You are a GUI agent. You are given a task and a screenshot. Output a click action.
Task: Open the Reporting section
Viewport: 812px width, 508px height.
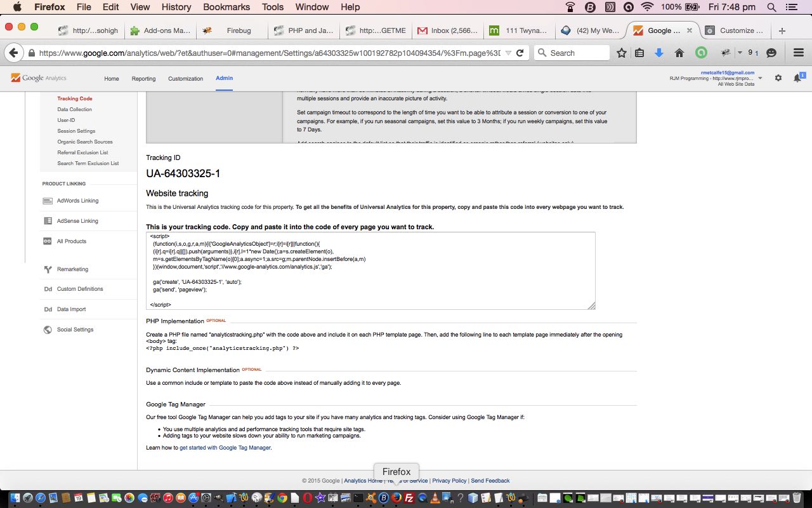coord(143,79)
